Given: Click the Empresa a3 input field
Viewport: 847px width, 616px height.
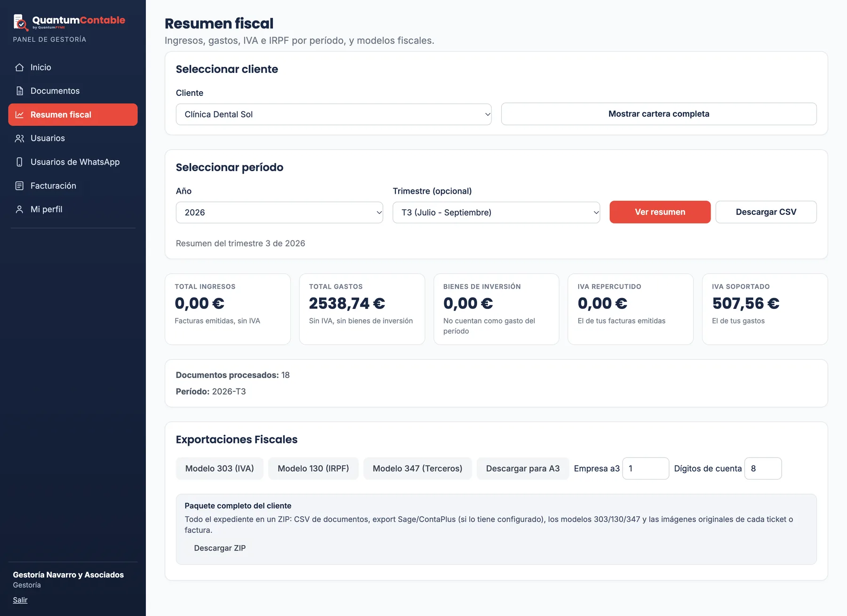Looking at the screenshot, I should coord(646,468).
